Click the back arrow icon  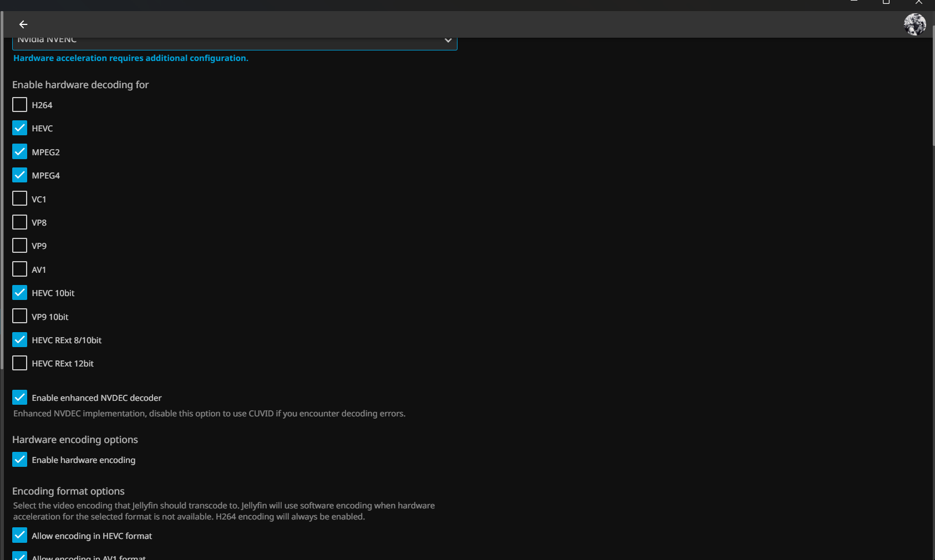(x=23, y=24)
